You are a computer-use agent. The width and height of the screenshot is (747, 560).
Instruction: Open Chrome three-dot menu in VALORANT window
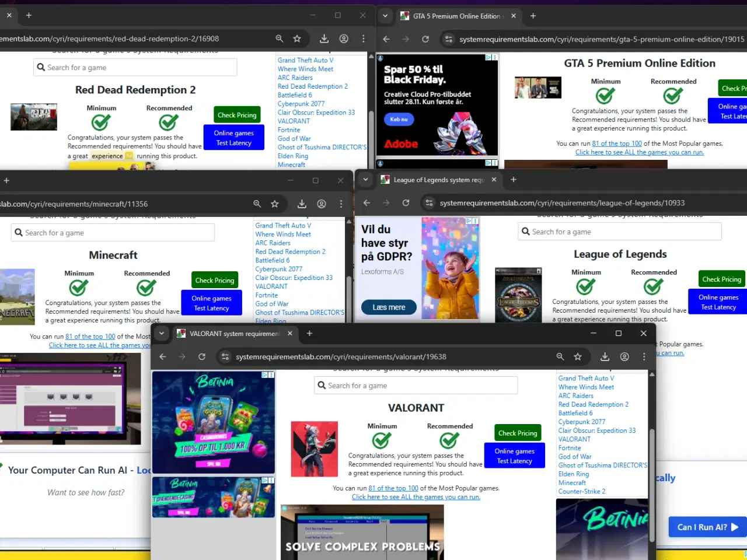pyautogui.click(x=644, y=356)
